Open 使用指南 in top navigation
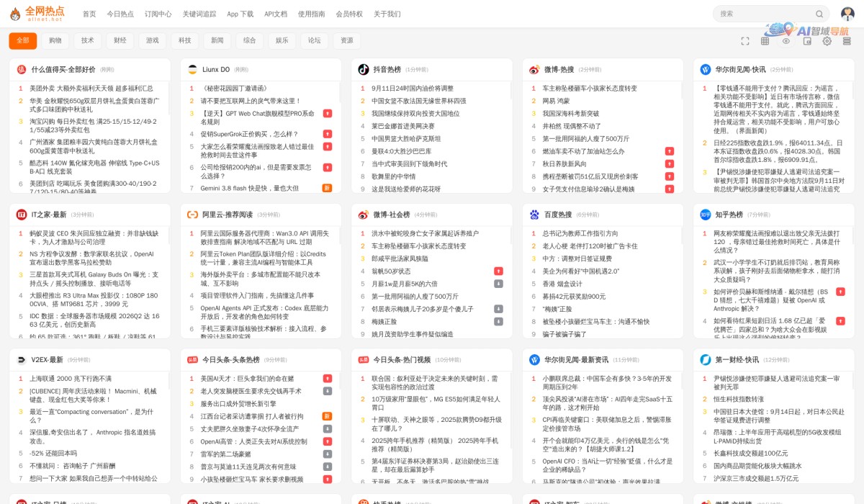The width and height of the screenshot is (864, 504). coord(312,14)
